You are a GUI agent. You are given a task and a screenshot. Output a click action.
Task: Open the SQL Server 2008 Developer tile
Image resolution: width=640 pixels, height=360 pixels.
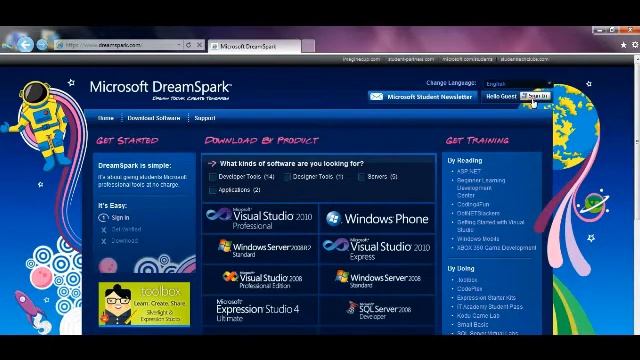pyautogui.click(x=377, y=310)
